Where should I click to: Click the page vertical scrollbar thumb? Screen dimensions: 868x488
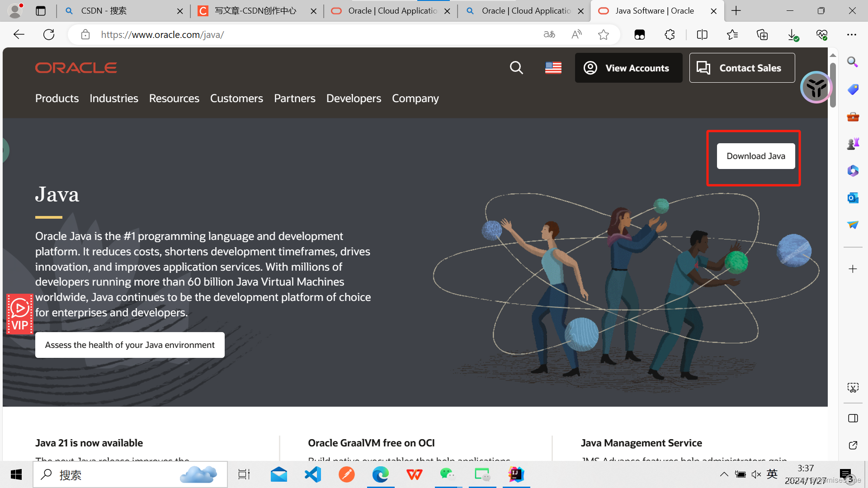coord(833,85)
